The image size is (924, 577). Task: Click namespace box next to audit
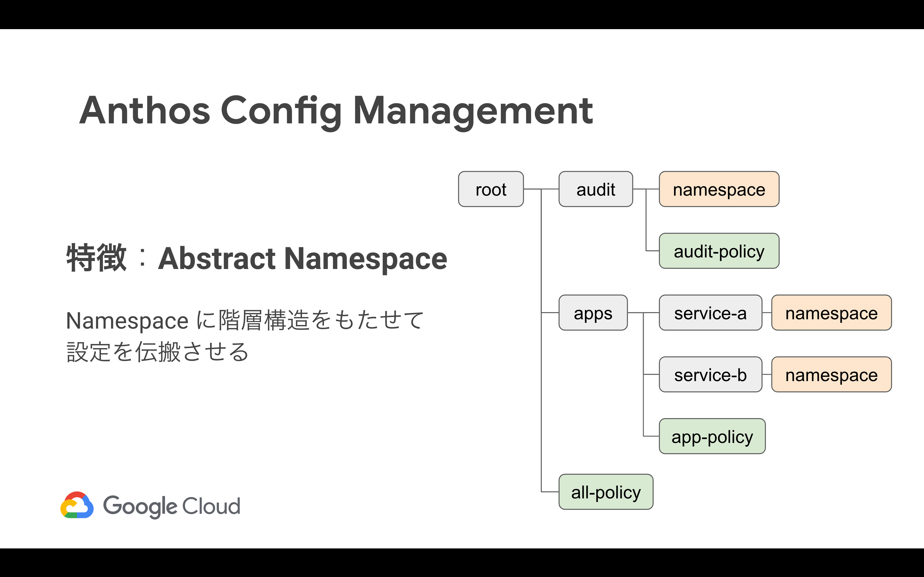click(x=719, y=189)
